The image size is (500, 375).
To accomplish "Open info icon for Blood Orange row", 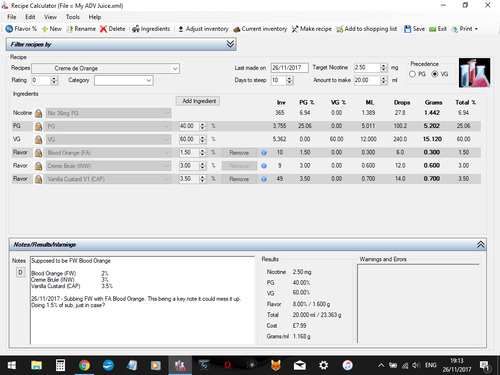I will click(x=264, y=153).
